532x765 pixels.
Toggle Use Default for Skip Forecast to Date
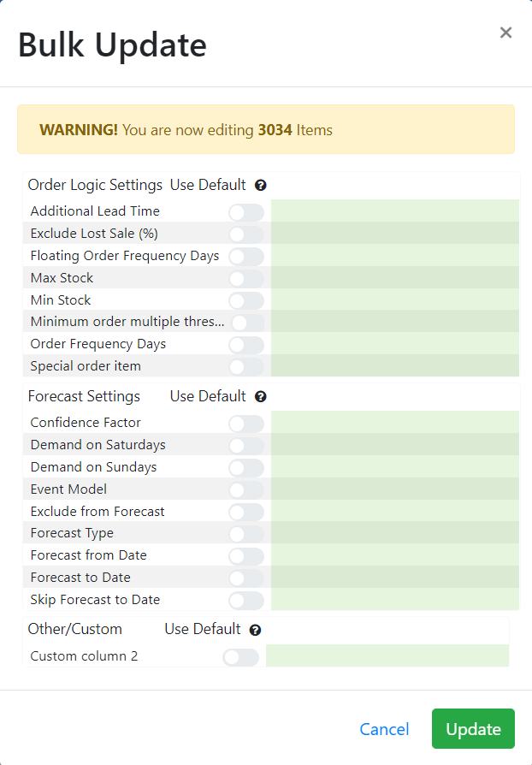(x=246, y=600)
